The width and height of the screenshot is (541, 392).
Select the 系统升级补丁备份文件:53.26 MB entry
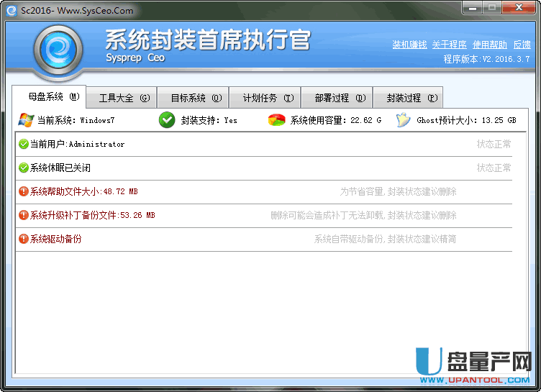[x=93, y=215]
